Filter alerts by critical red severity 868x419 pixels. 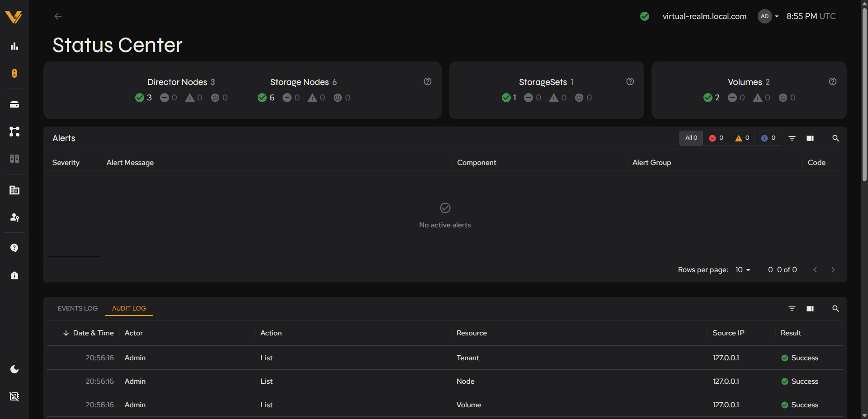point(716,138)
